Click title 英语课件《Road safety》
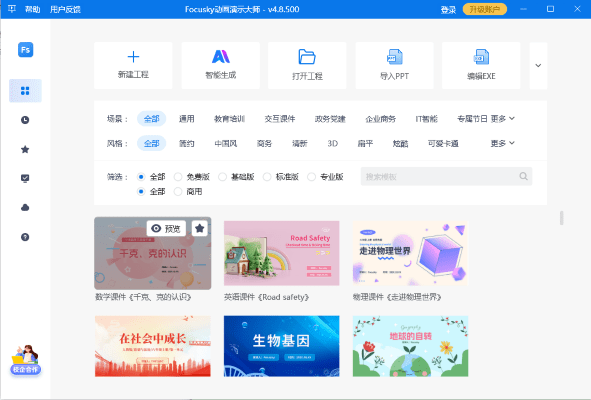 (x=266, y=297)
